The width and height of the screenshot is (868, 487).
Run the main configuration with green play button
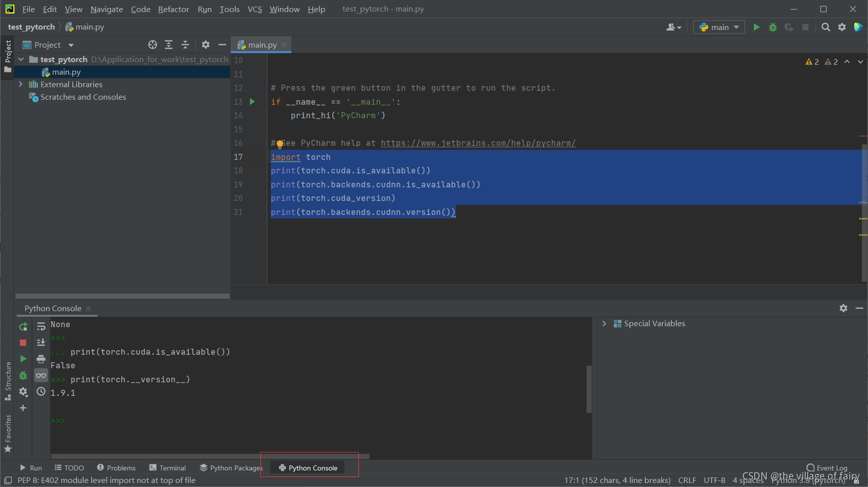pos(756,27)
